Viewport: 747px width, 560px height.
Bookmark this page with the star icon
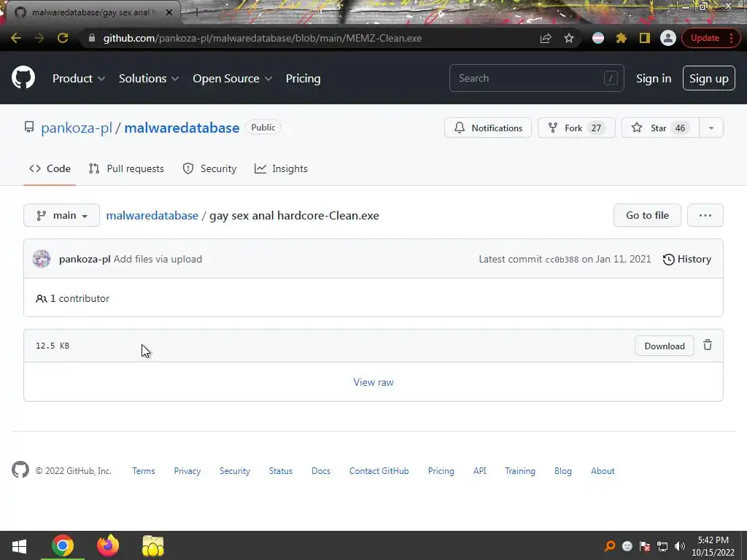pos(569,38)
